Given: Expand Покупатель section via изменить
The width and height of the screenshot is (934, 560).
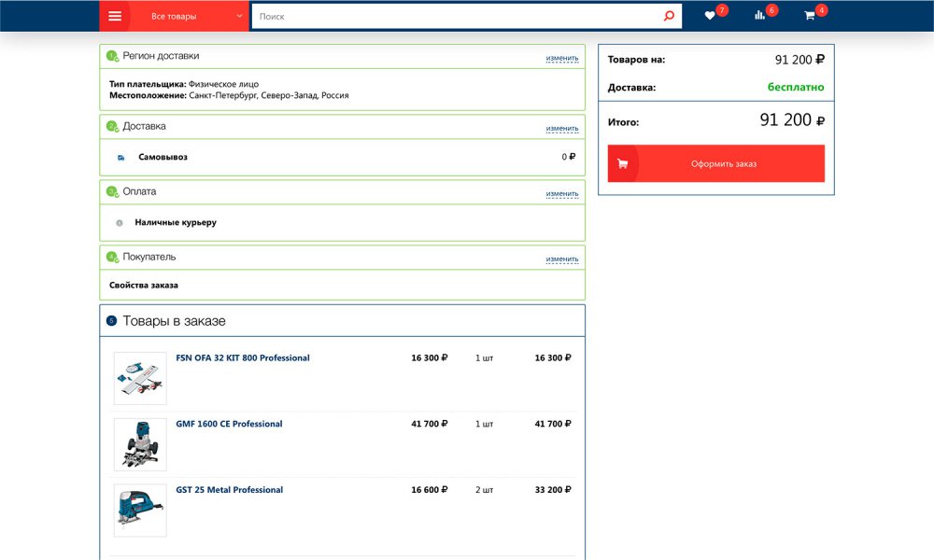Looking at the screenshot, I should pyautogui.click(x=562, y=259).
